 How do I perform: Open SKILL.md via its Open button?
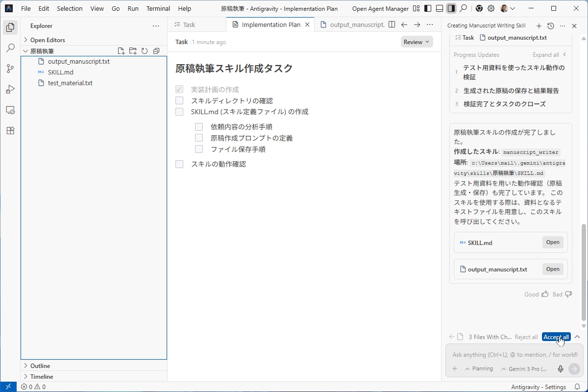[x=552, y=242]
